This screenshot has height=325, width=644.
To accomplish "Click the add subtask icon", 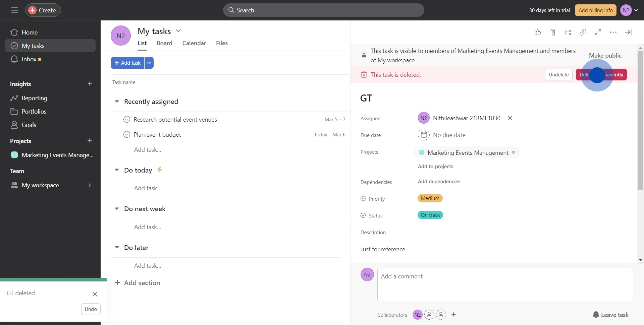I will (x=568, y=32).
